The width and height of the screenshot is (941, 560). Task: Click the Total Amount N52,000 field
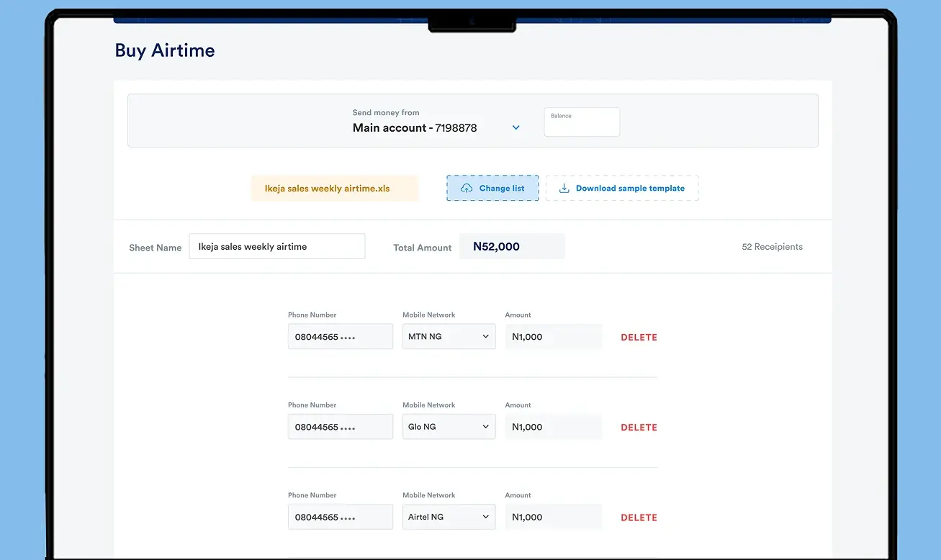pos(512,246)
